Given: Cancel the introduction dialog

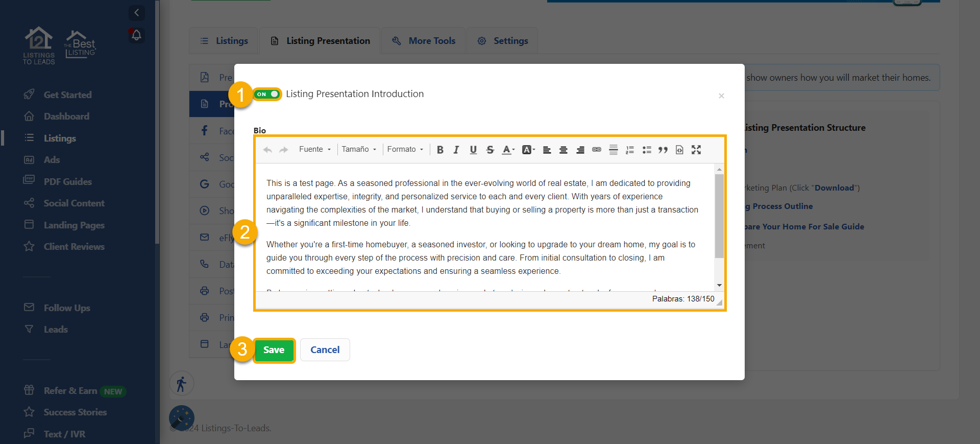Looking at the screenshot, I should click(x=325, y=350).
